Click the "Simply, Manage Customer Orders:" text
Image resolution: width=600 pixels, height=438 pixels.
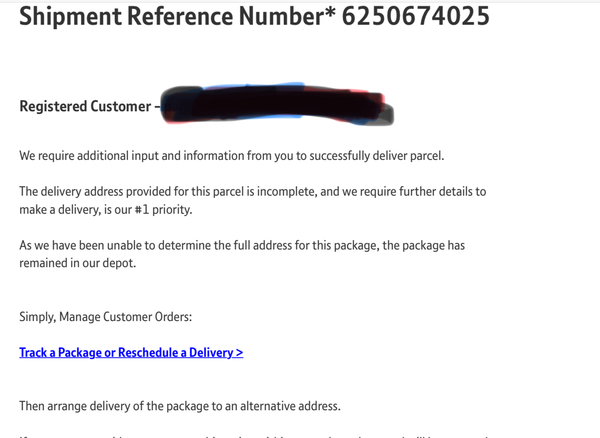click(x=105, y=317)
